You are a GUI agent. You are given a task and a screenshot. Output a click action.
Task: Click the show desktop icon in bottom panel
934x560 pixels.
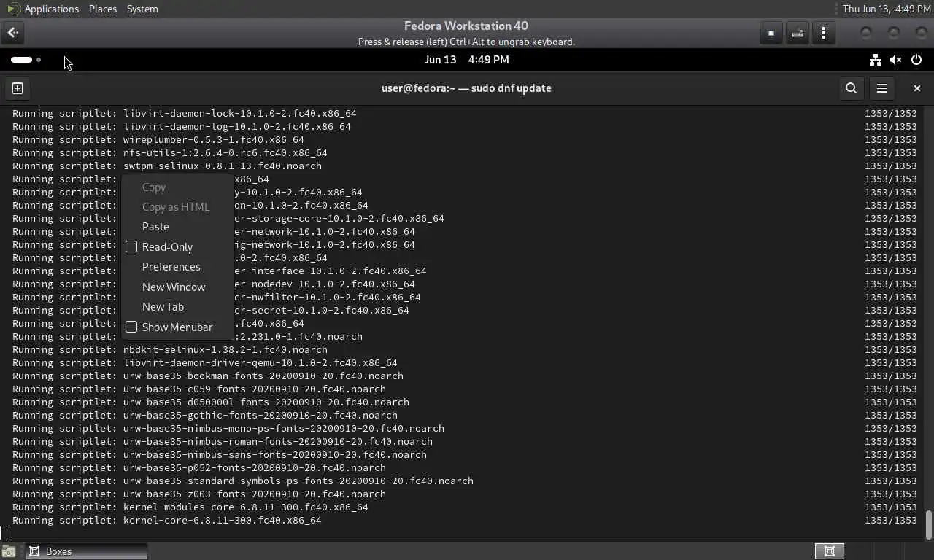[8, 551]
